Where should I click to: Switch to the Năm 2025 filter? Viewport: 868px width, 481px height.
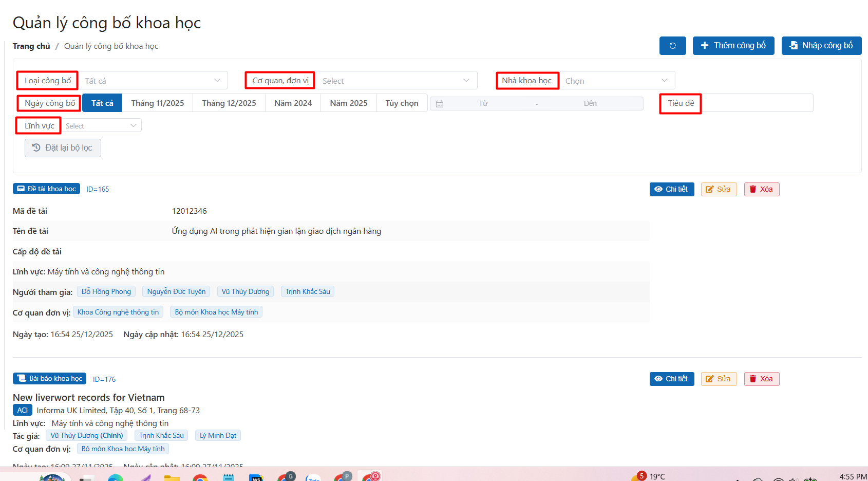coord(348,103)
